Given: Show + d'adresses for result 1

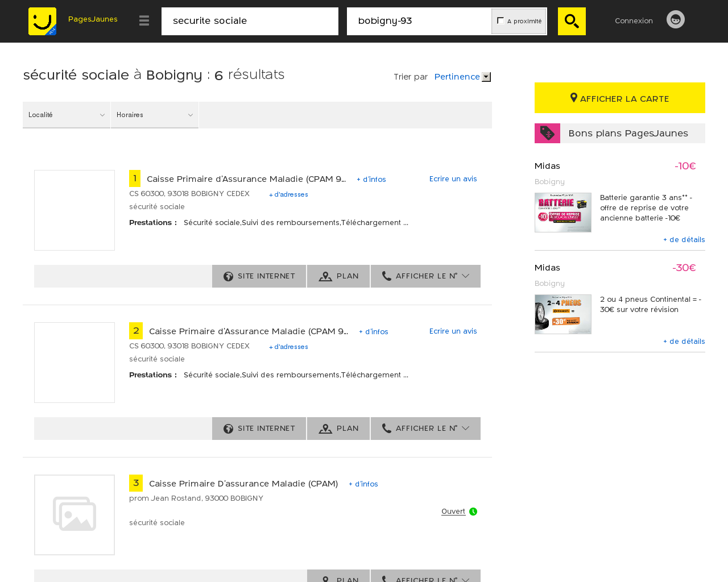Looking at the screenshot, I should click(x=288, y=194).
